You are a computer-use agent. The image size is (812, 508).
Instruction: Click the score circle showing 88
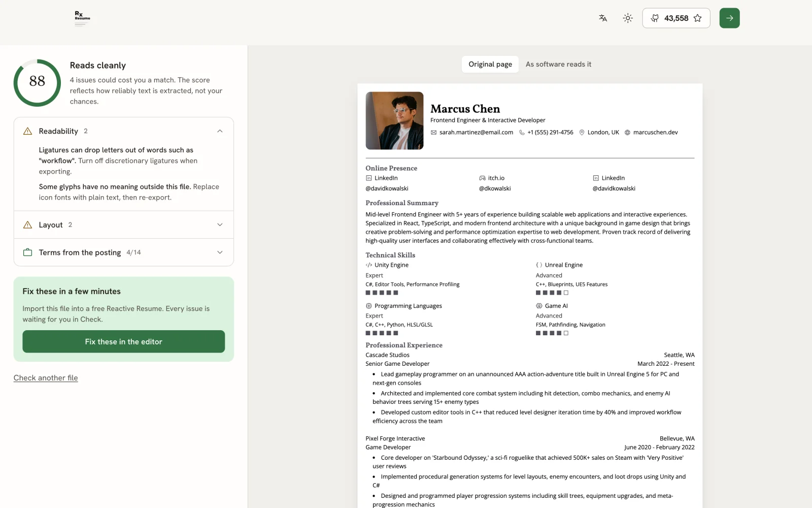(x=37, y=83)
